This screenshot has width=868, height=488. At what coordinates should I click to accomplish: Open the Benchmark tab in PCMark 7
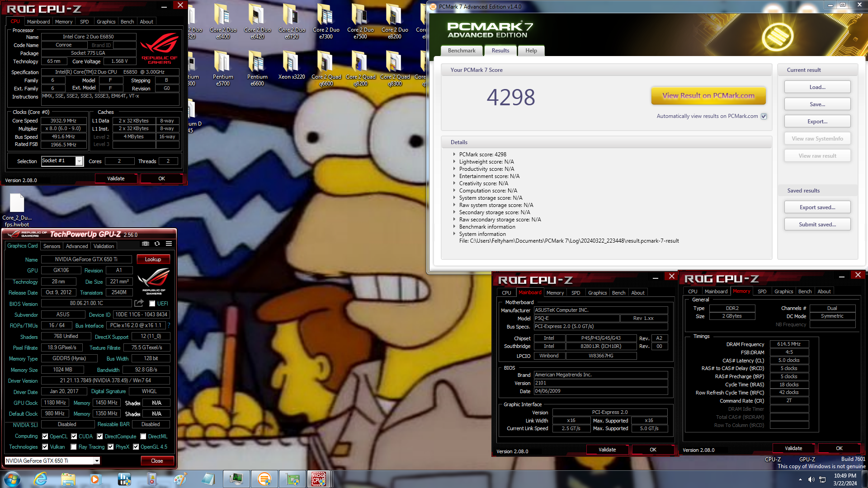pyautogui.click(x=462, y=51)
